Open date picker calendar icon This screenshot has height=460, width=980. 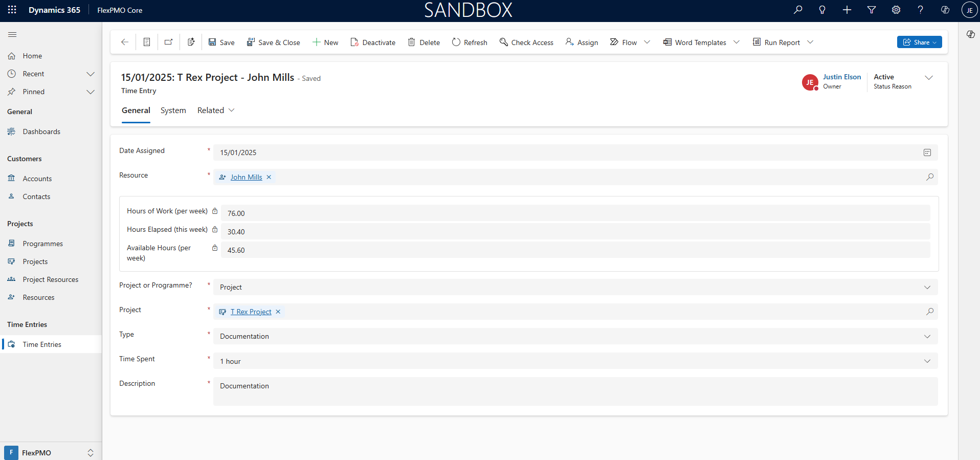coord(927,152)
